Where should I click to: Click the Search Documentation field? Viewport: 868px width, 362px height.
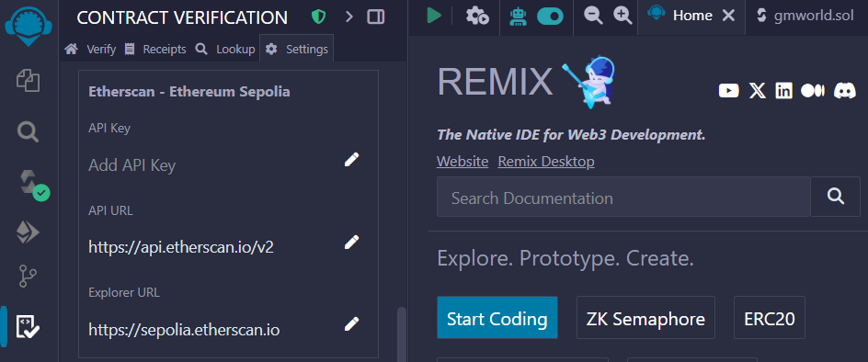[623, 197]
